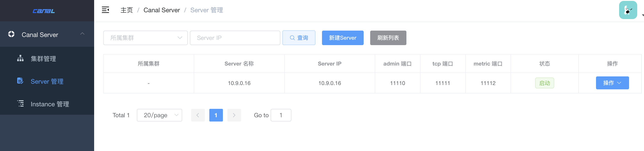The width and height of the screenshot is (644, 151).
Task: Go to previous page arrow
Action: (198, 115)
